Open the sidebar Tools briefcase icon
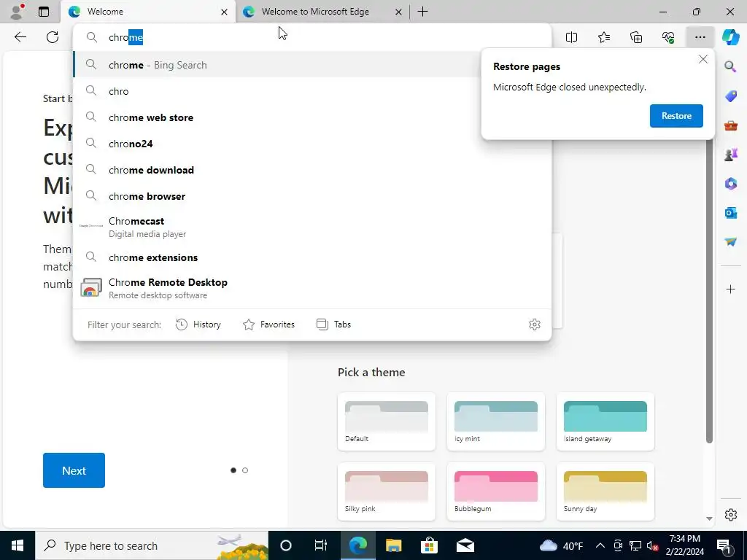 [730, 125]
